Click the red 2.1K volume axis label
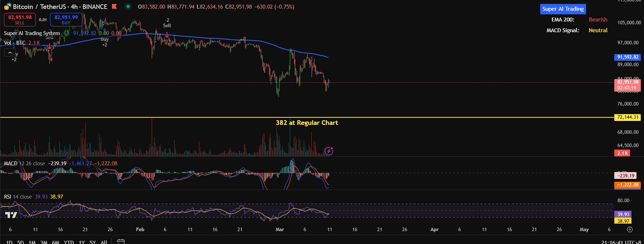This screenshot has height=244, width=644. [622, 153]
